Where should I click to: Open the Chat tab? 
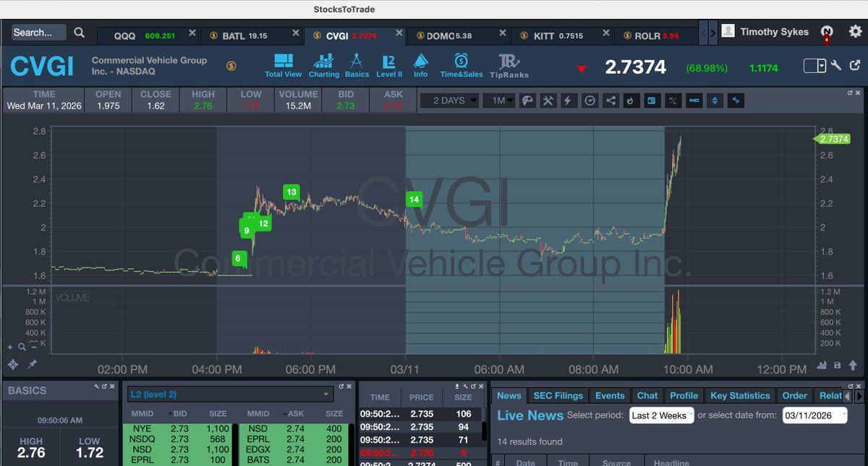647,396
